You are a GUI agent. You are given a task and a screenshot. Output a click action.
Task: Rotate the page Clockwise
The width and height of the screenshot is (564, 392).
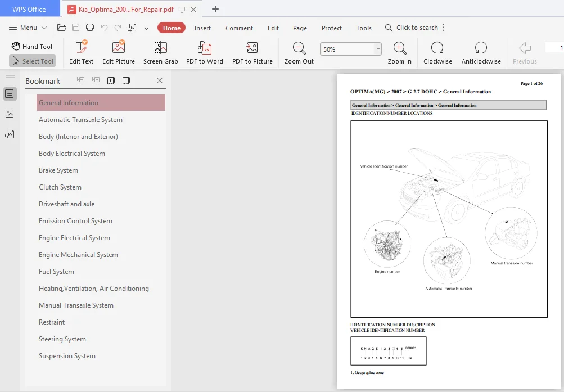click(x=437, y=52)
